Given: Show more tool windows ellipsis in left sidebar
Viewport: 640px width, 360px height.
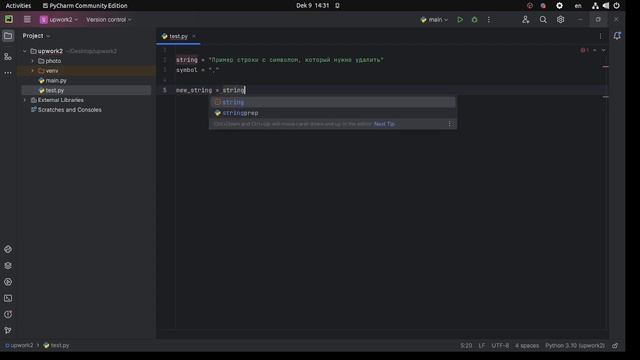Looking at the screenshot, I should coord(8,73).
